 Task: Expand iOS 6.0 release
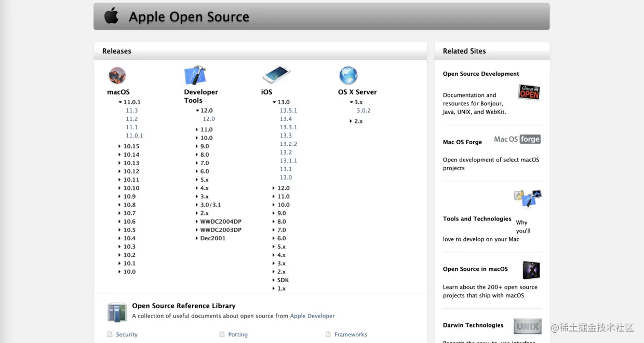274,239
